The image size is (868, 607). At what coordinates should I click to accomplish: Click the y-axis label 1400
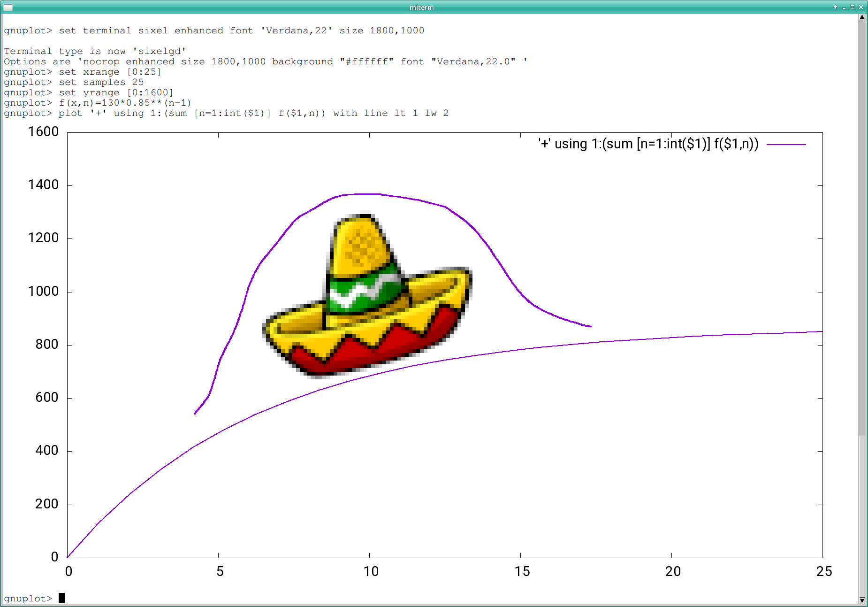point(43,184)
